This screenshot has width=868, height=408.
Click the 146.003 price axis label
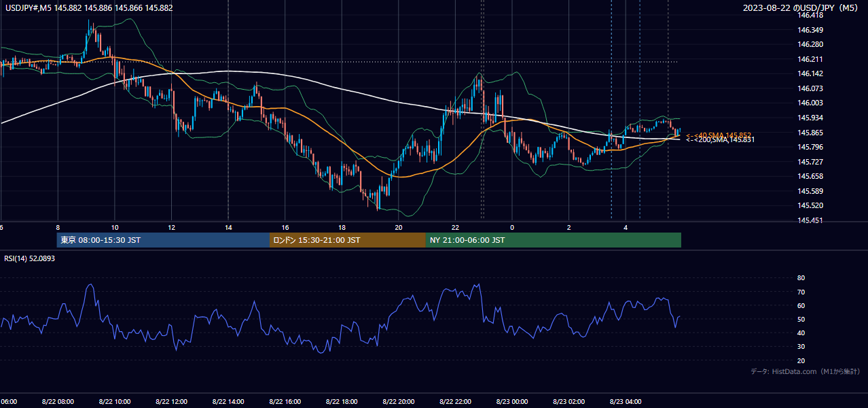810,103
